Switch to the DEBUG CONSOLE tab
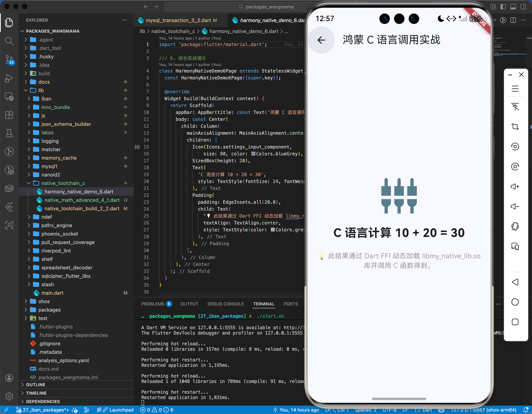 pos(225,304)
